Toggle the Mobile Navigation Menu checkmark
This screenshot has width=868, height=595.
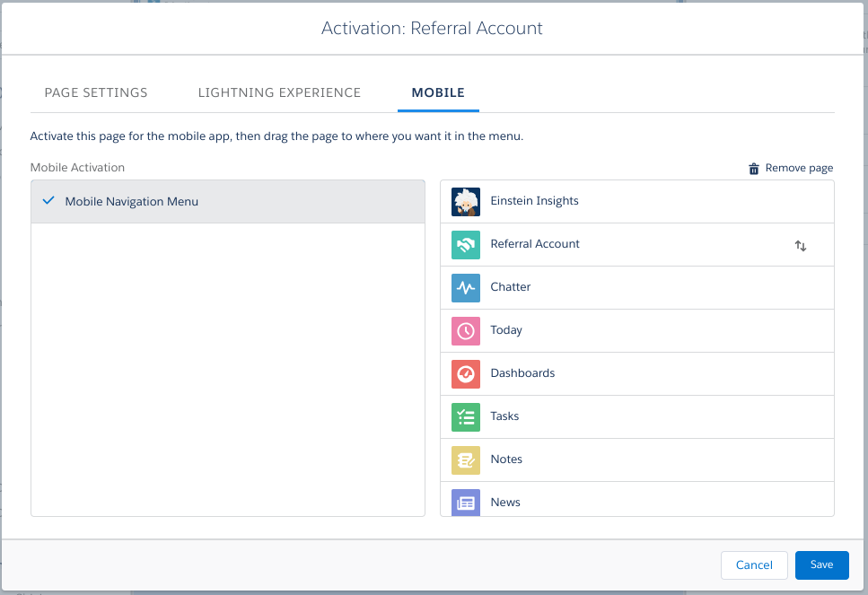(48, 201)
